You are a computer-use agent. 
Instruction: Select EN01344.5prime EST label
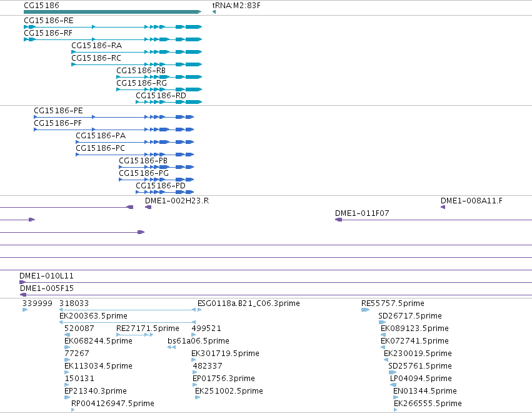(x=424, y=391)
